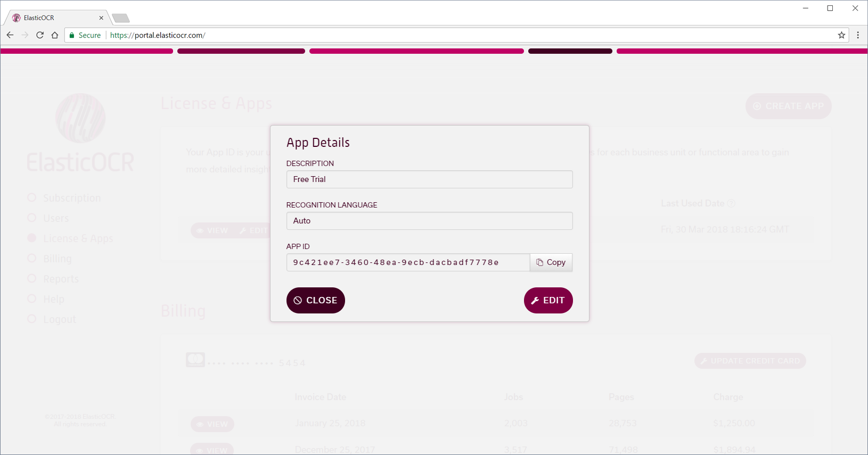Screen dimensions: 868x455
Task: Click UPDATE CREDIT CARD button
Action: (x=750, y=361)
